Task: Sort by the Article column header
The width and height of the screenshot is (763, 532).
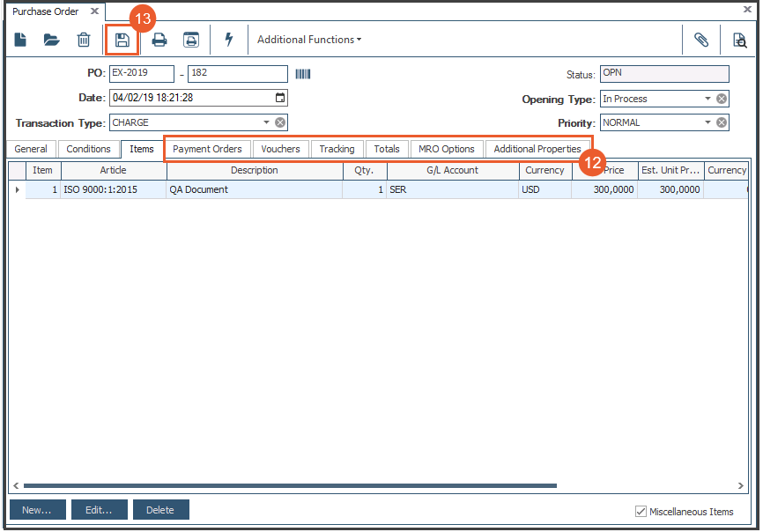Action: pyautogui.click(x=114, y=170)
